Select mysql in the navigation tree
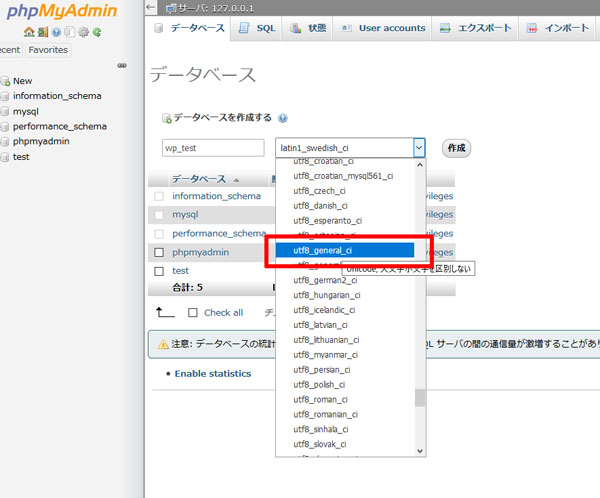This screenshot has height=498, width=600. tap(26, 111)
